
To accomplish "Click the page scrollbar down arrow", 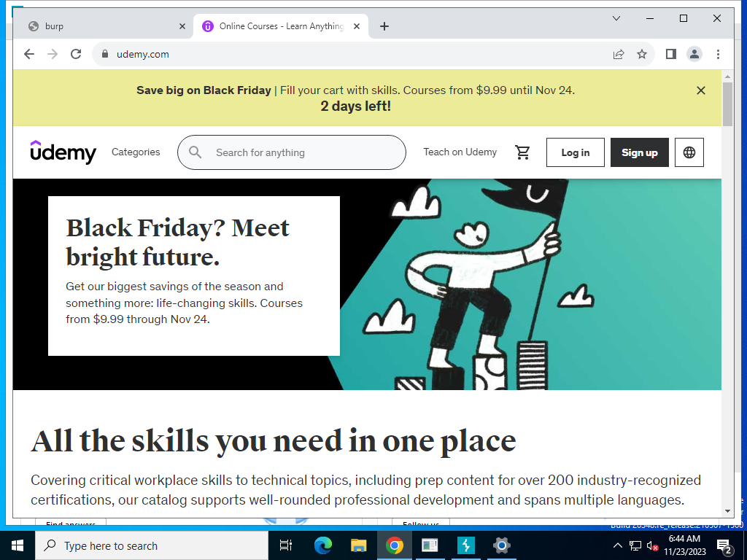I will coord(727,511).
